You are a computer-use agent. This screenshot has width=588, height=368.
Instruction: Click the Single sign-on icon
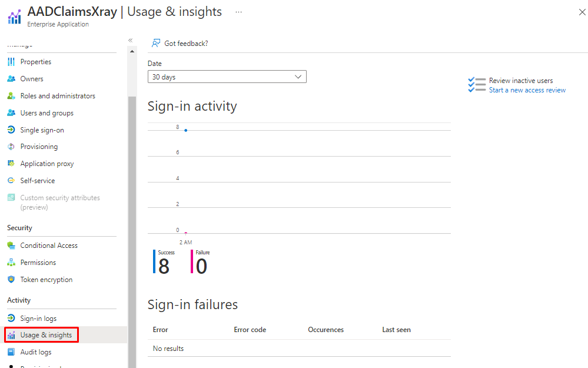tap(11, 130)
